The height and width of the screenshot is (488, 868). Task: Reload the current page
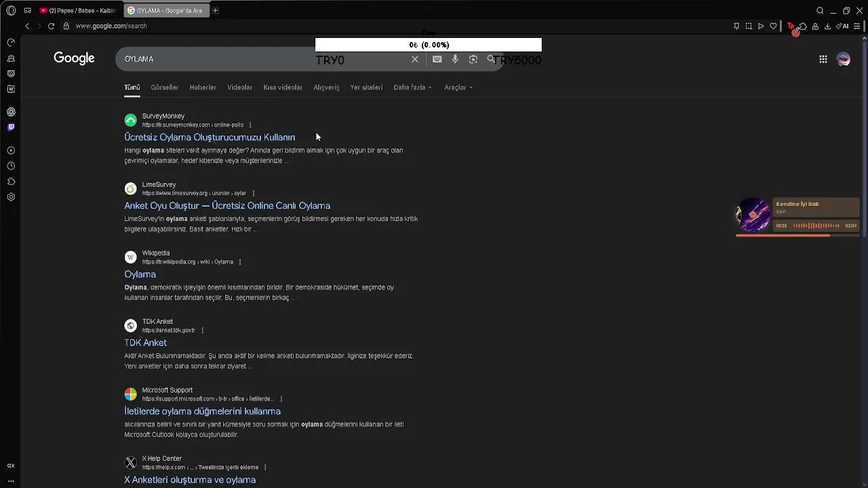coord(51,26)
